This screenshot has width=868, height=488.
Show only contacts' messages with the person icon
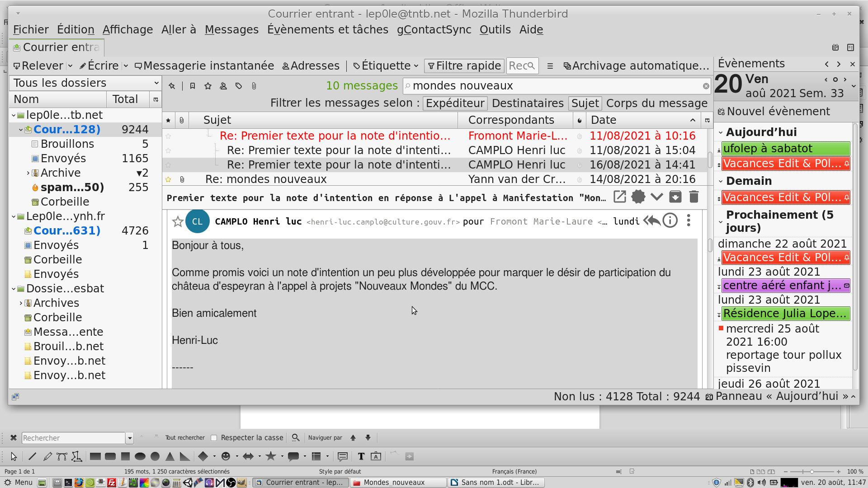(223, 86)
